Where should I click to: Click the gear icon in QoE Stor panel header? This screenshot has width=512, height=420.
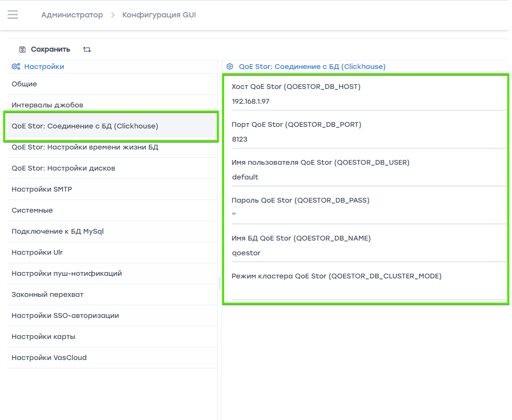coord(229,67)
